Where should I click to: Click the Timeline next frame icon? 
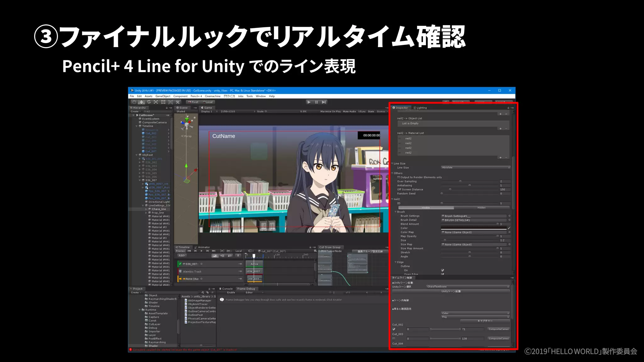[208, 251]
